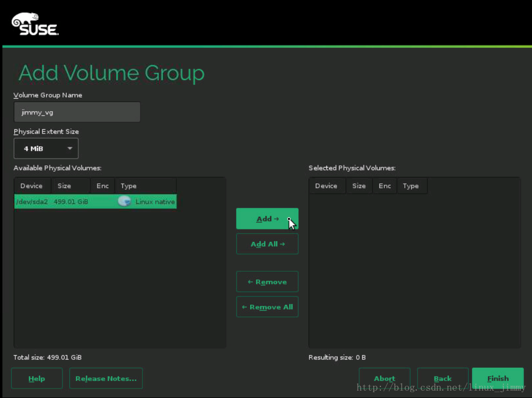Click the Size column header in the selected volumes table
Screen dimensions: 532x398
[x=359, y=186]
